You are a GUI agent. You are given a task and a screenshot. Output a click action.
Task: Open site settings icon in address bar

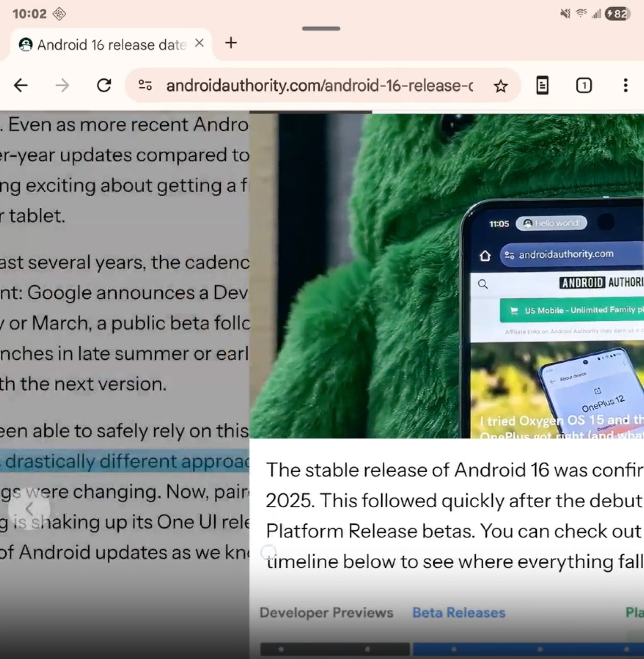146,85
